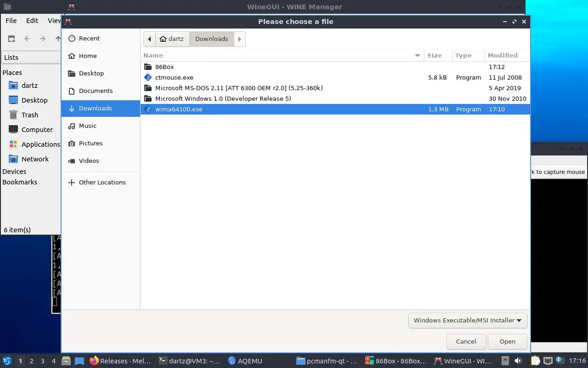Click the Open button
The image size is (588, 368).
tap(508, 342)
